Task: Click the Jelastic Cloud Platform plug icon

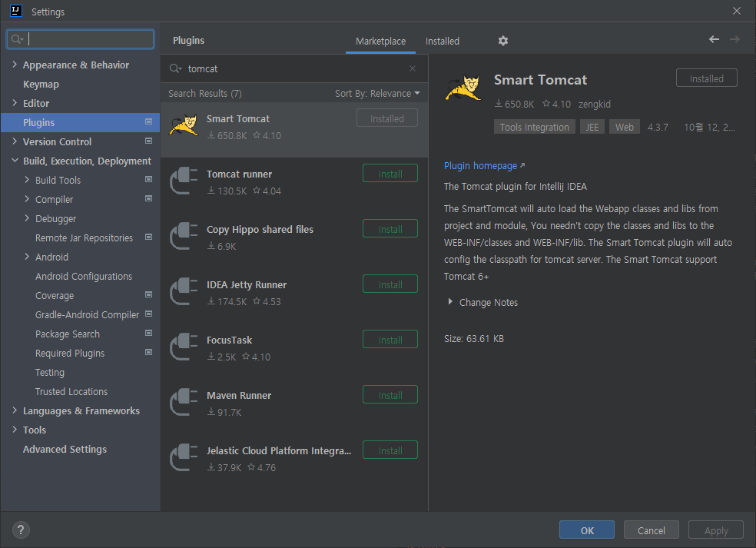Action: tap(184, 457)
